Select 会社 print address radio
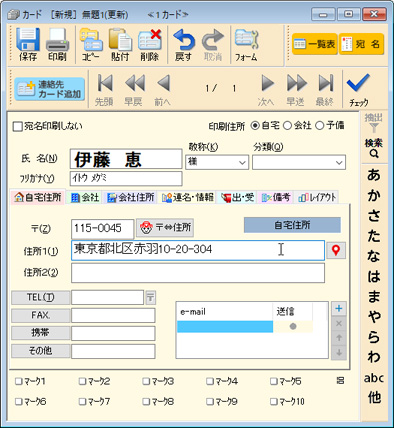Screen dimensions: 394x428 (287, 126)
